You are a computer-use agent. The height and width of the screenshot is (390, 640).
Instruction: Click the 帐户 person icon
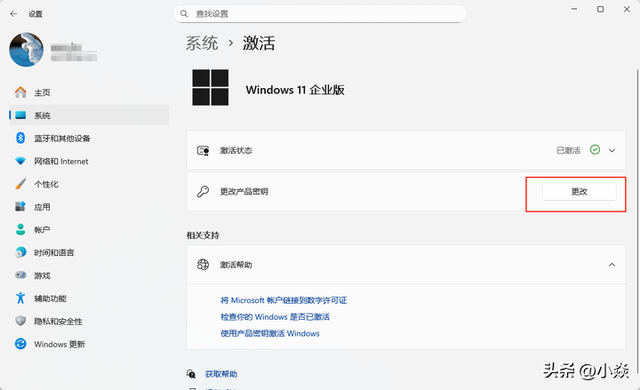[20, 230]
